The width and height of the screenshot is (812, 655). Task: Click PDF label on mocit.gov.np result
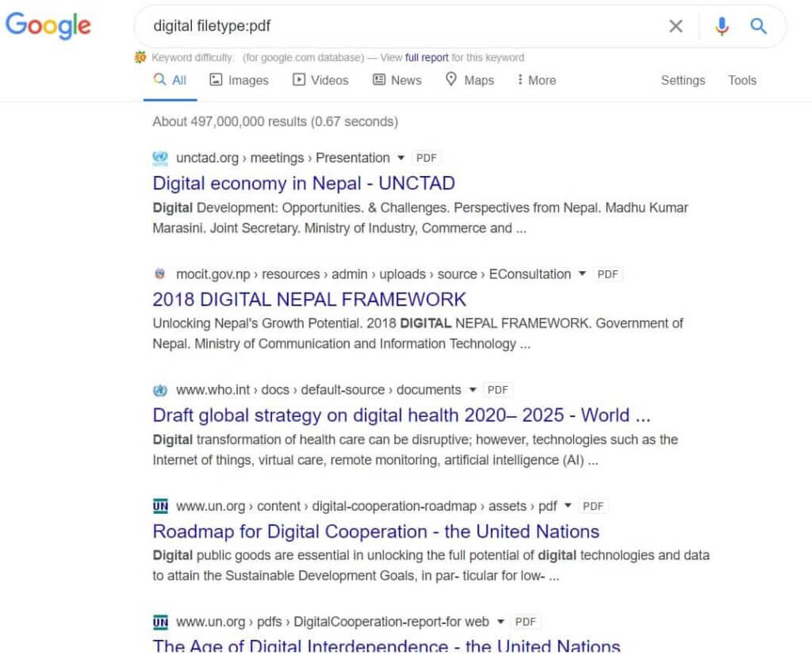(608, 274)
